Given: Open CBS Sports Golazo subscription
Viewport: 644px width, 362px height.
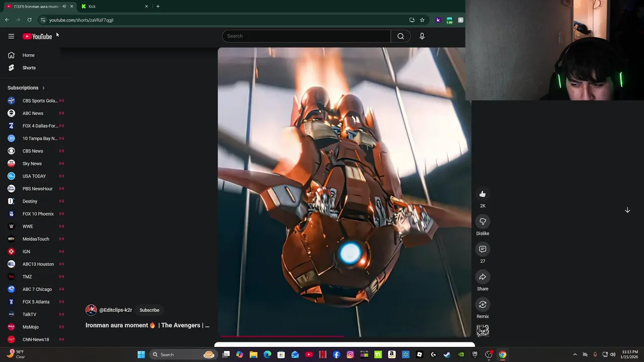Looking at the screenshot, I should (36, 101).
